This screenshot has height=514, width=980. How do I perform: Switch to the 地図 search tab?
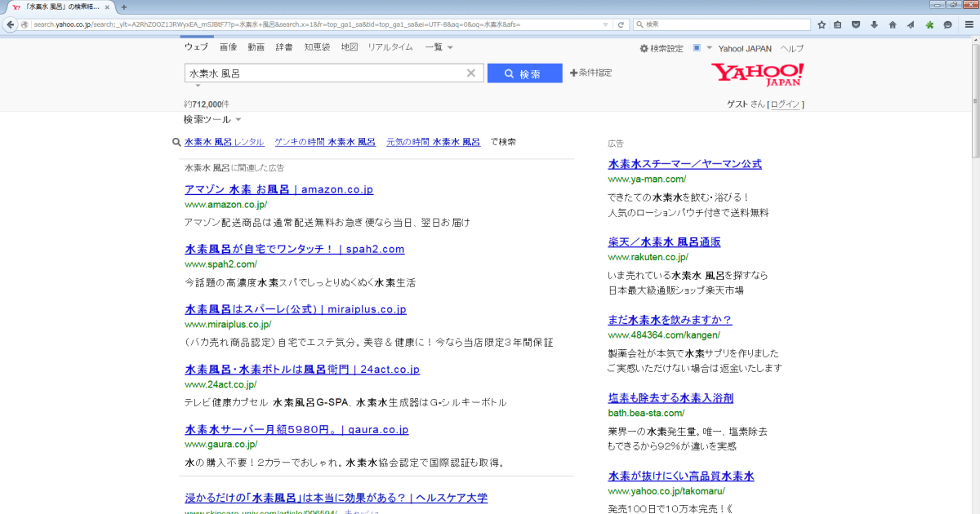350,47
